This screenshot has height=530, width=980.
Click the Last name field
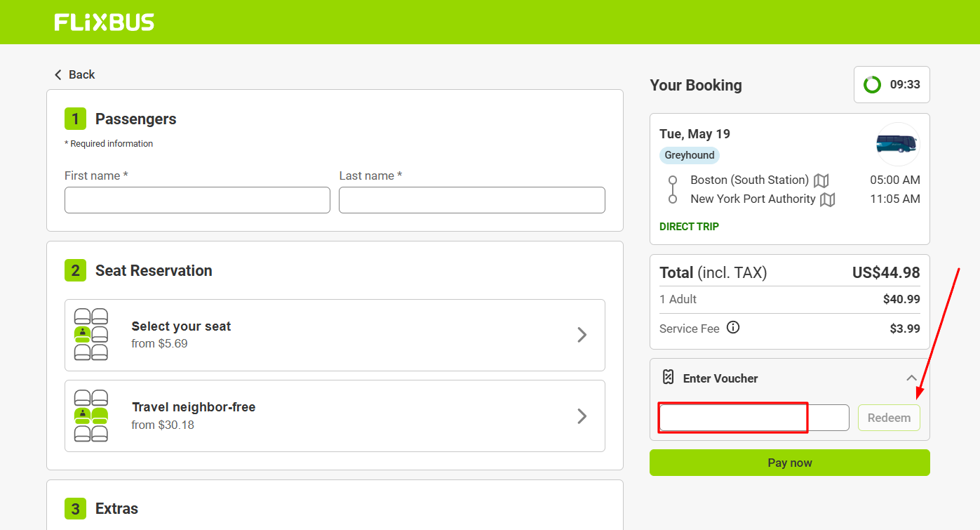(472, 200)
